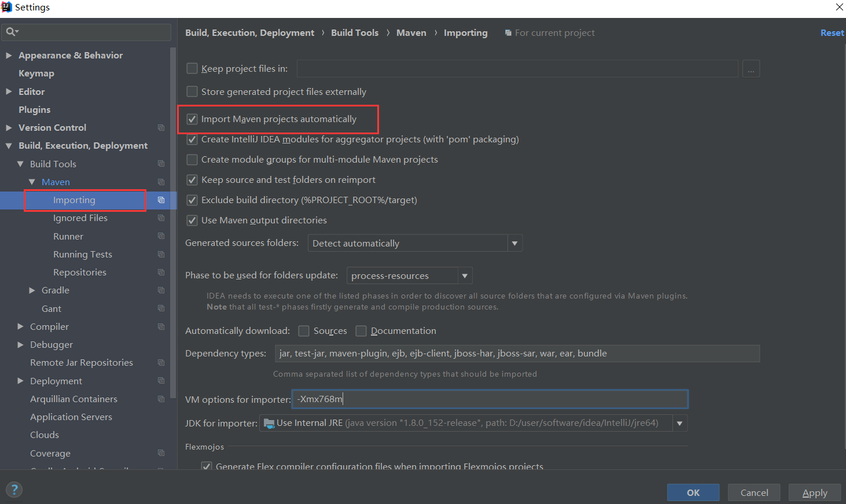Click project-level icon next to Version Control

click(161, 128)
